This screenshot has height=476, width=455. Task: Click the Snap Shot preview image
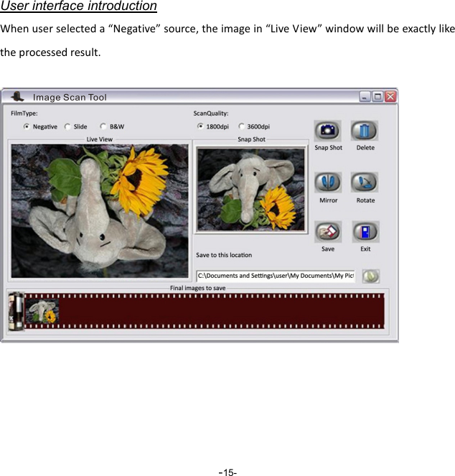coord(250,190)
